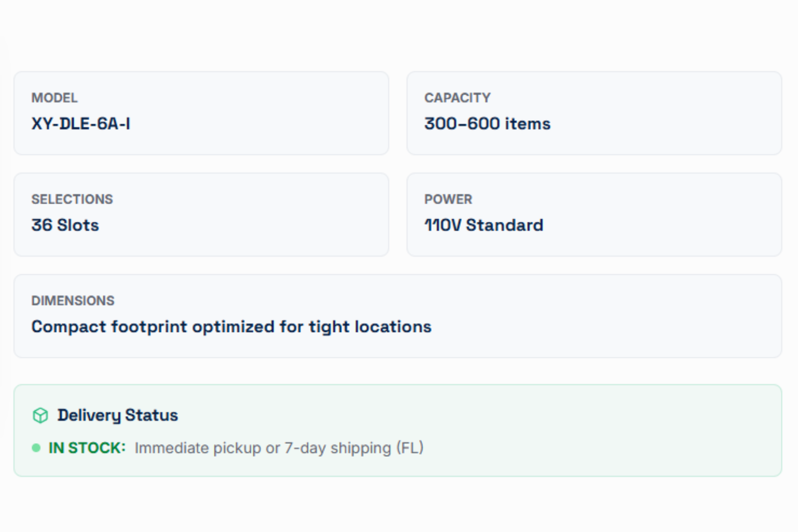The image size is (798, 532).
Task: Click the words tight locations
Action: [370, 327]
